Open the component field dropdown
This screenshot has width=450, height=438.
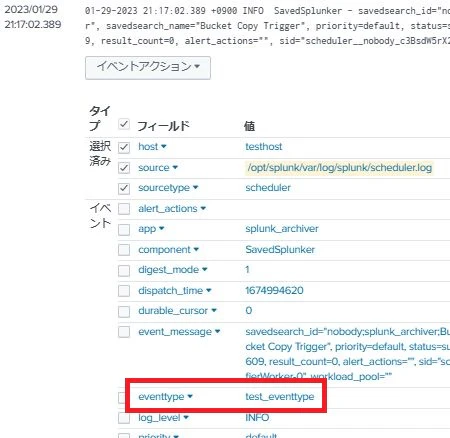pyautogui.click(x=168, y=250)
